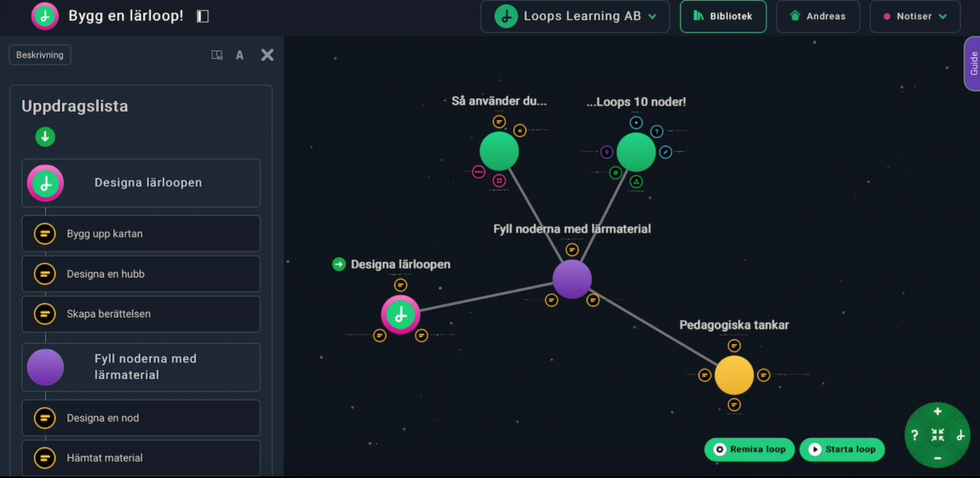Click the yellow subnode lower-left of Designa lärloopen node
The image size is (980, 478).
tap(379, 335)
